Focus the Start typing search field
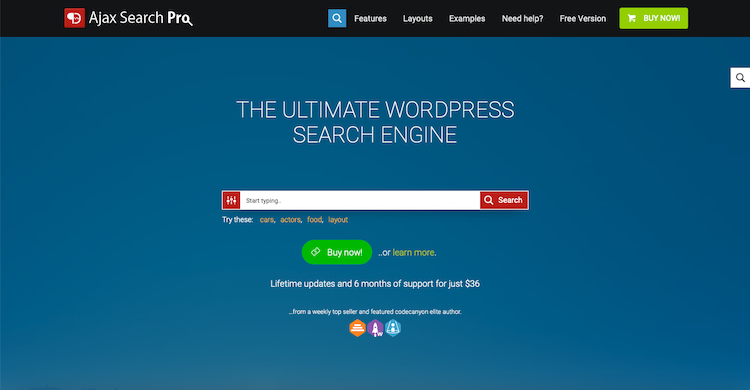The width and height of the screenshot is (750, 390). click(360, 200)
